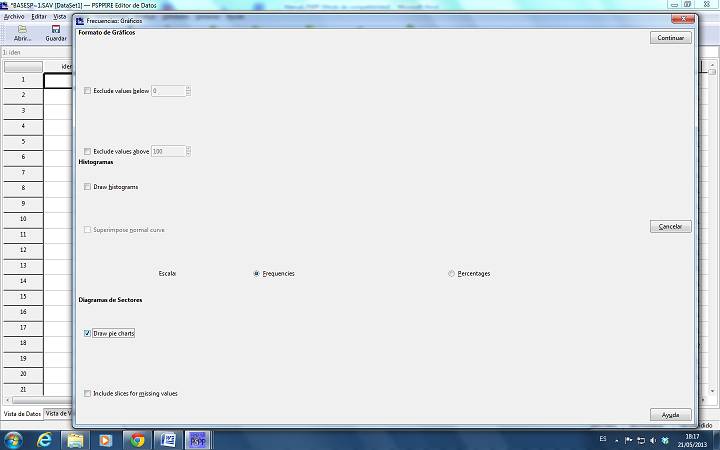Switch to Microsoft Word in the taskbar
This screenshot has width=720, height=450.
tap(168, 439)
